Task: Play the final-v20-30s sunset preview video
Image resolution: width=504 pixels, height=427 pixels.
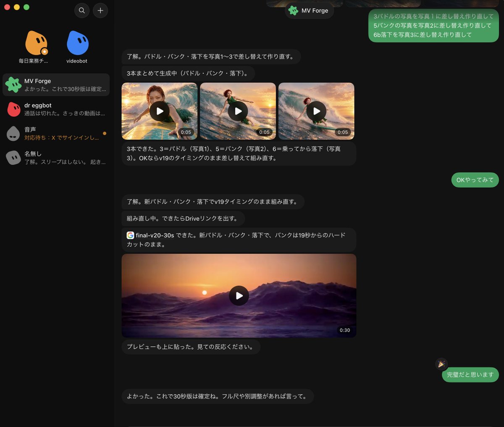Action: coord(239,296)
